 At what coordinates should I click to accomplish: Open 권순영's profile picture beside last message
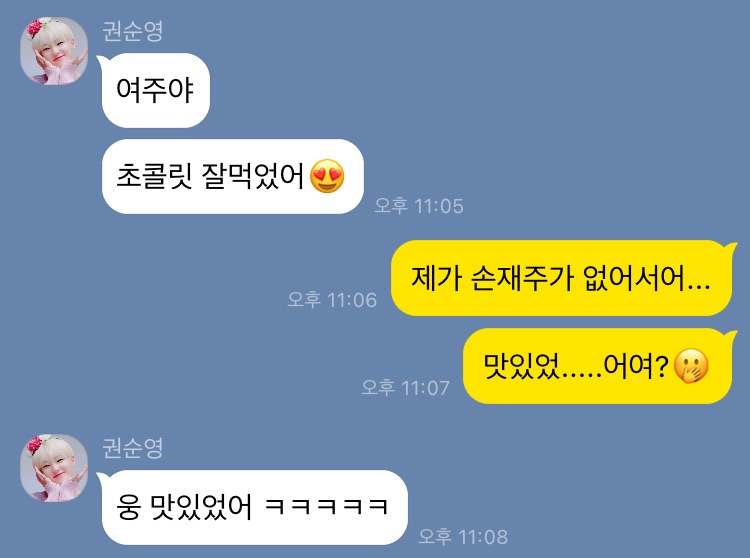pyautogui.click(x=54, y=468)
